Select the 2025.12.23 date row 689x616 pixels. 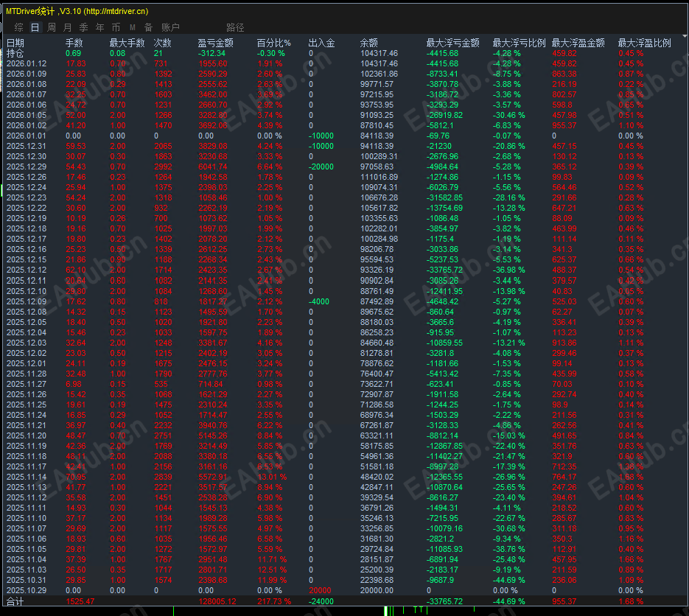(27, 197)
